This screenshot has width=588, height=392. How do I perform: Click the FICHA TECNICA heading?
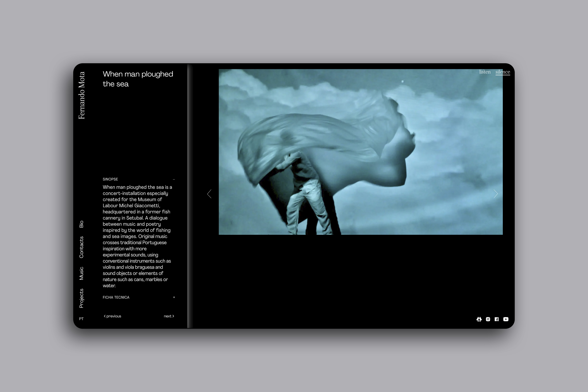tap(116, 297)
